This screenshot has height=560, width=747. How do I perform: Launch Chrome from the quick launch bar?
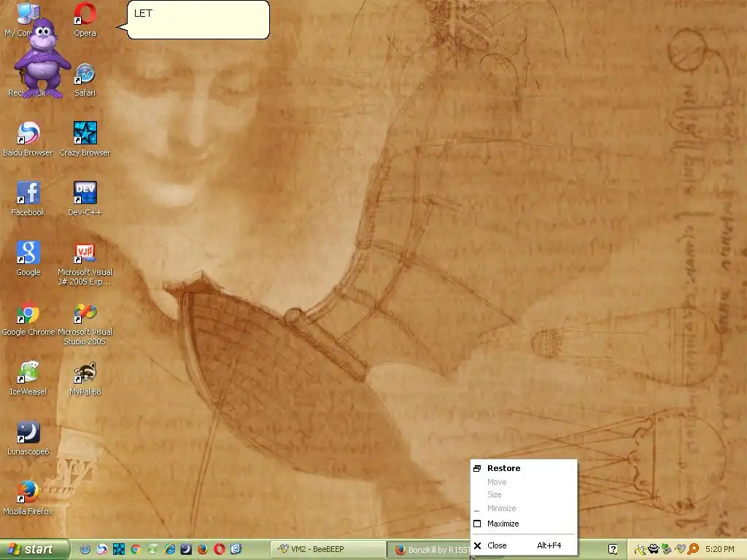click(x=136, y=549)
